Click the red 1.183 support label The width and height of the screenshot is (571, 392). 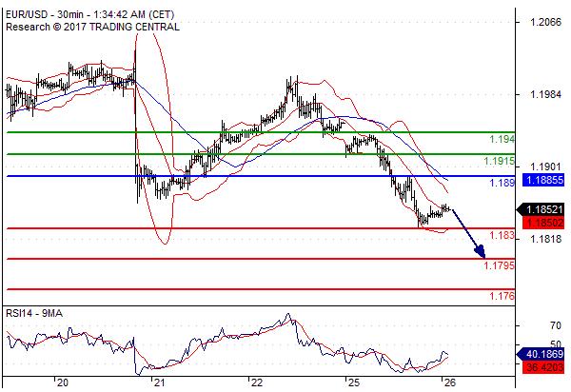coord(502,236)
